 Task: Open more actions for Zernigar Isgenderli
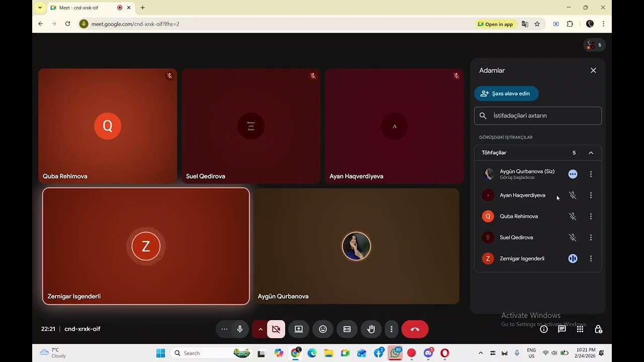coord(591,258)
